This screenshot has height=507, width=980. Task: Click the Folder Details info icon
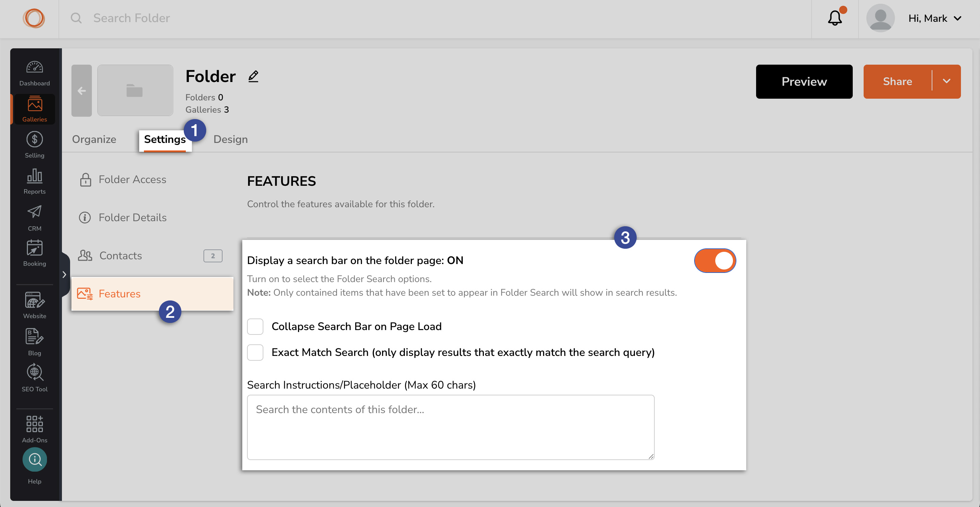84,217
